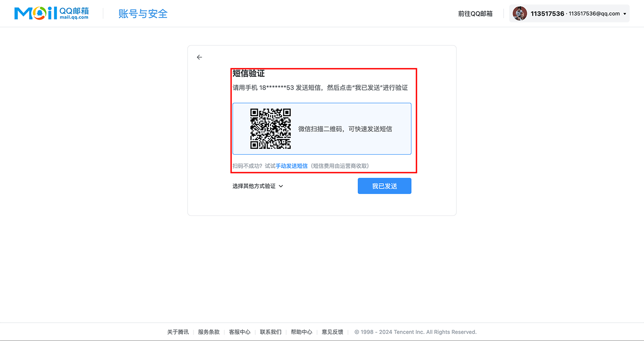Image resolution: width=644 pixels, height=341 pixels.
Task: Expand 选择其他方式验证 options
Action: tap(258, 186)
